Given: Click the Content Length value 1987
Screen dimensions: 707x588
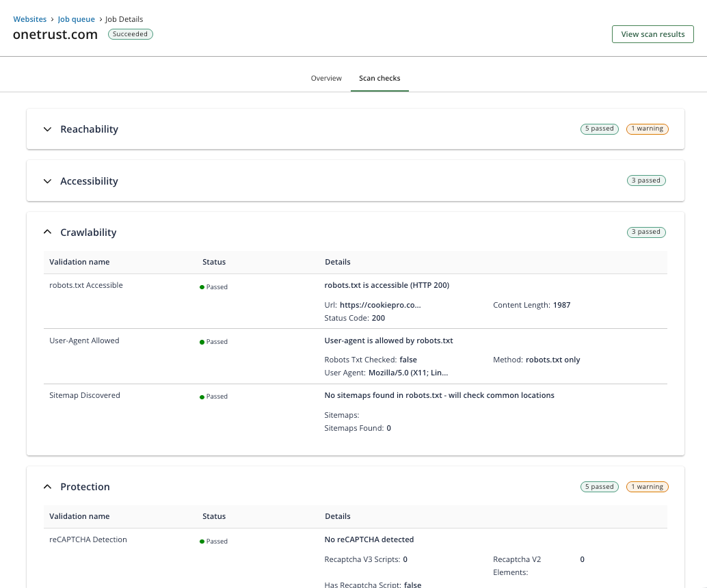Looking at the screenshot, I should click(x=562, y=305).
